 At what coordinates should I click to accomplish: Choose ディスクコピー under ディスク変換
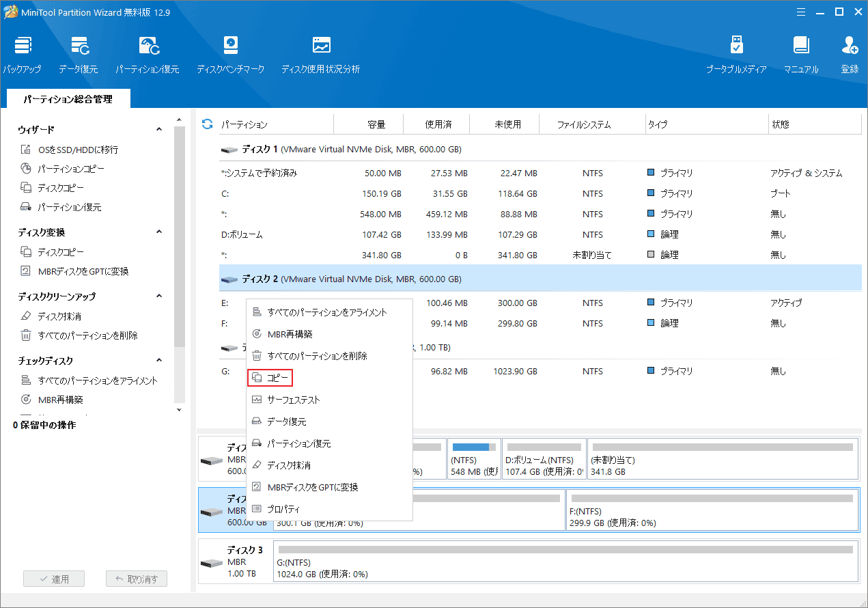[53, 252]
